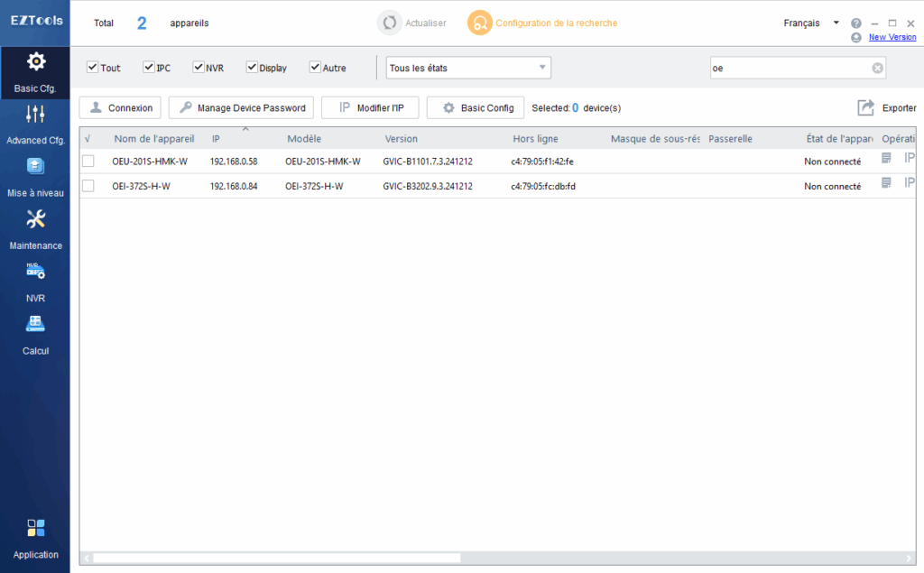Sort by État de l'appareil column

839,139
